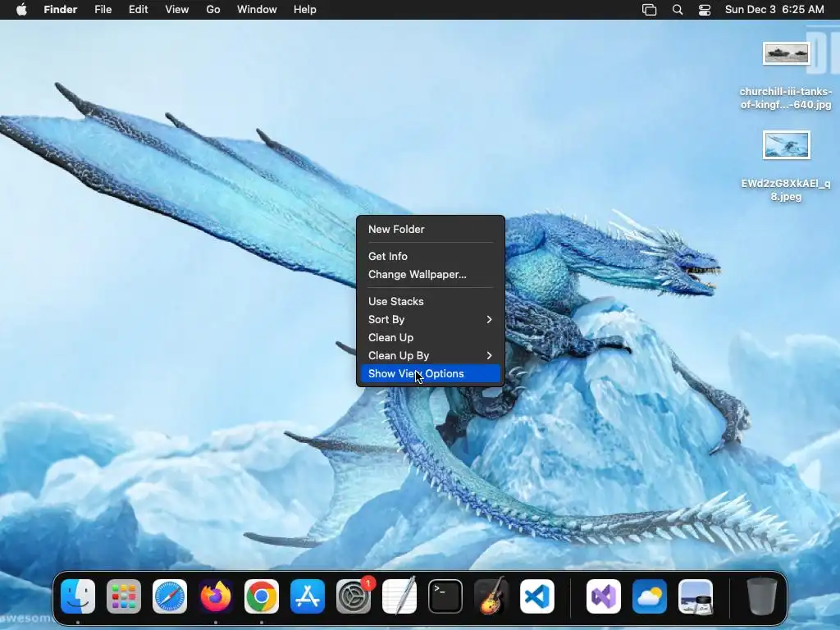
Task: Open Terminal from the Dock
Action: 445,596
